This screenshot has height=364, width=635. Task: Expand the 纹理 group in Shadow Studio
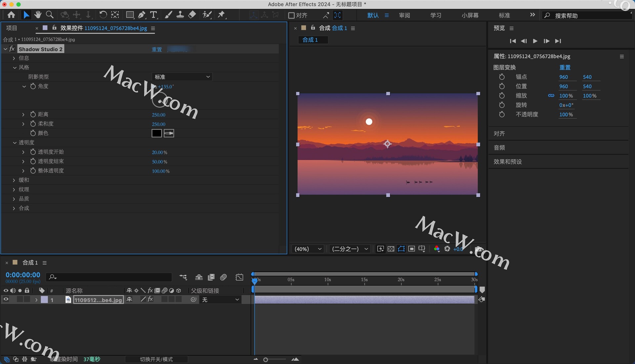click(14, 189)
